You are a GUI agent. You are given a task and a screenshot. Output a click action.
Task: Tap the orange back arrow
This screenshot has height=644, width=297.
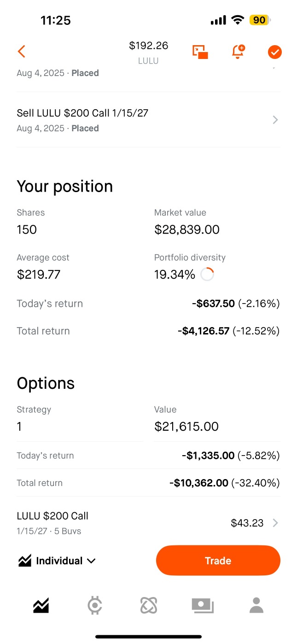click(21, 51)
